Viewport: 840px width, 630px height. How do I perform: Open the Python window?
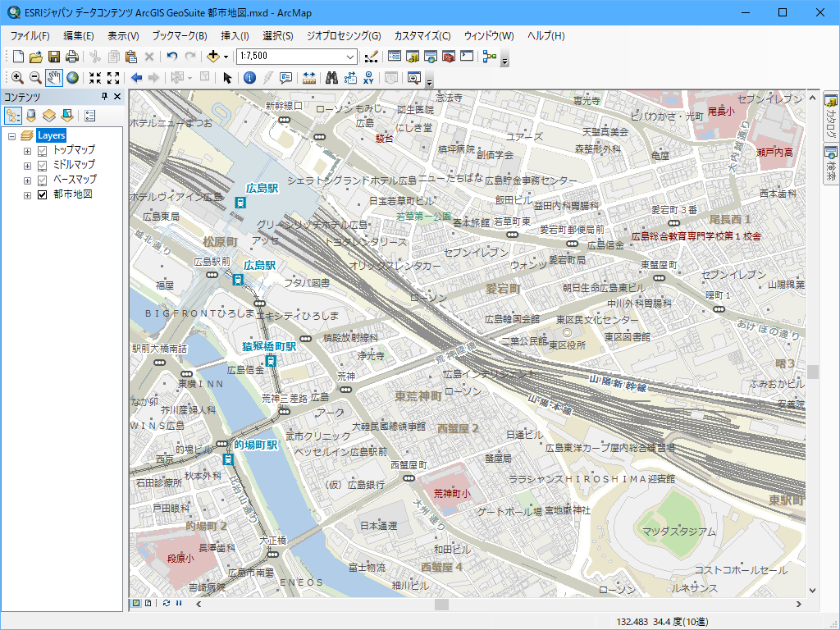pyautogui.click(x=467, y=57)
